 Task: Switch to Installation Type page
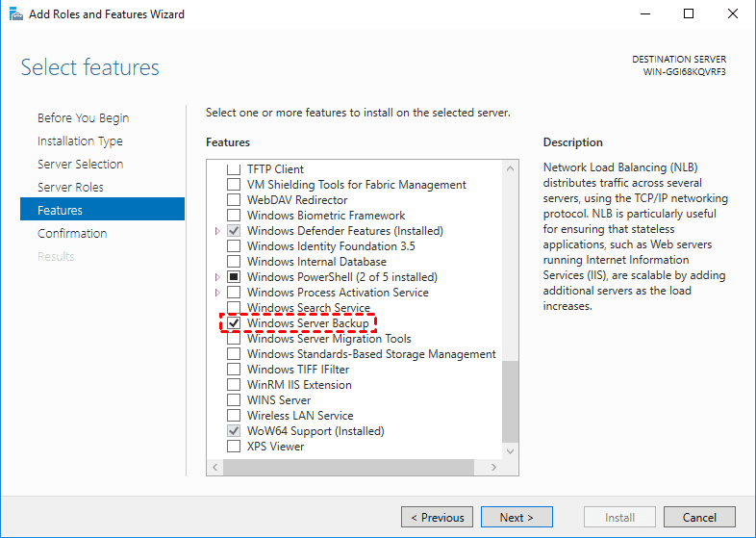pyautogui.click(x=80, y=141)
